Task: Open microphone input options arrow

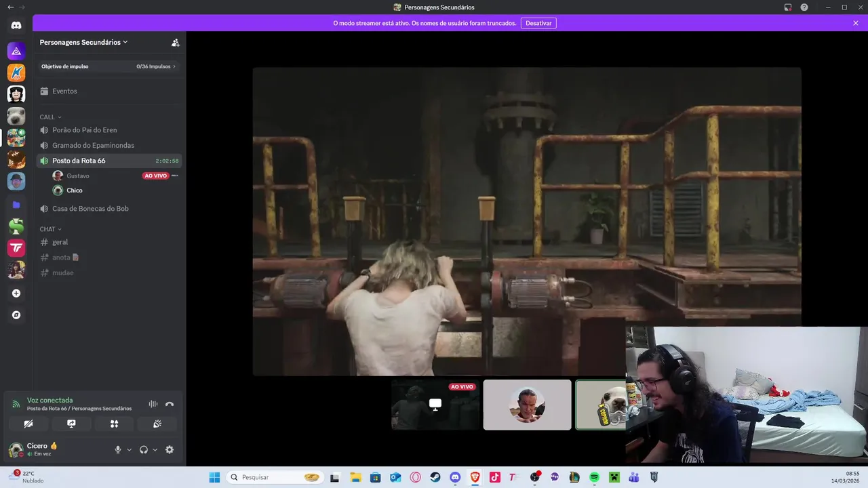Action: 129,449
